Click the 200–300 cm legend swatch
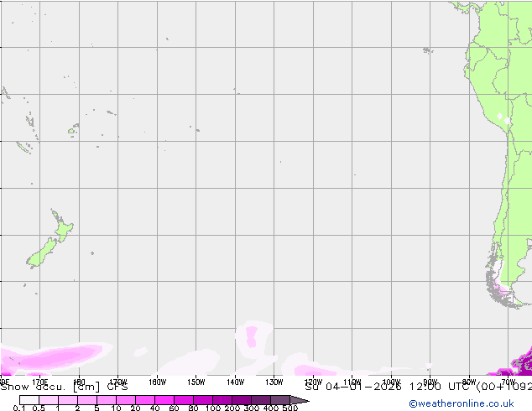The height and width of the screenshot is (411, 532). [242, 400]
